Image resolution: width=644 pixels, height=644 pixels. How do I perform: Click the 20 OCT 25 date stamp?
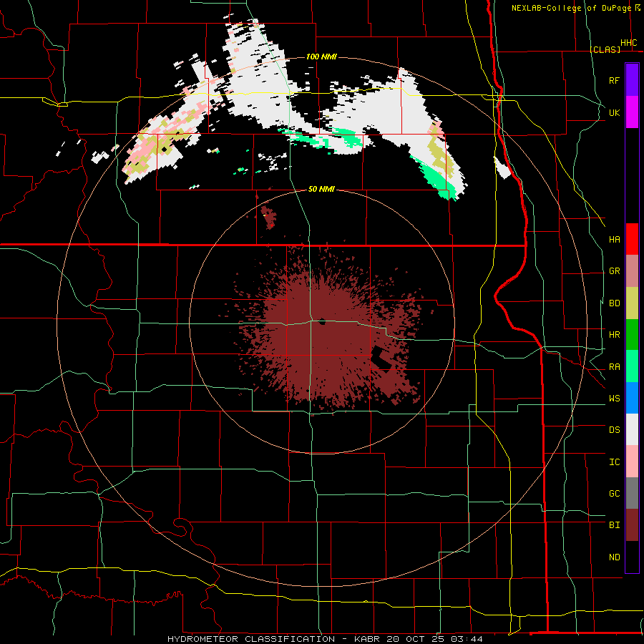(416, 639)
